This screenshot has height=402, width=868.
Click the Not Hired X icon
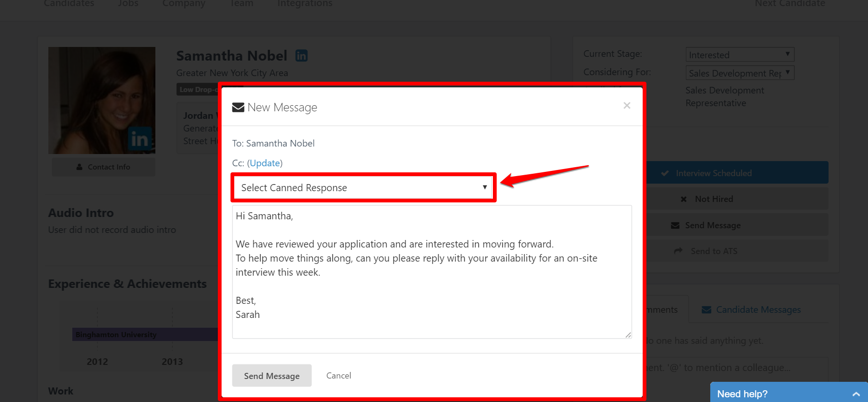point(684,199)
